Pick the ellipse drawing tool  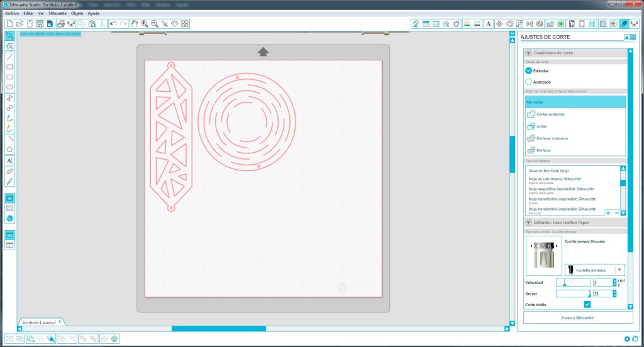[x=9, y=87]
